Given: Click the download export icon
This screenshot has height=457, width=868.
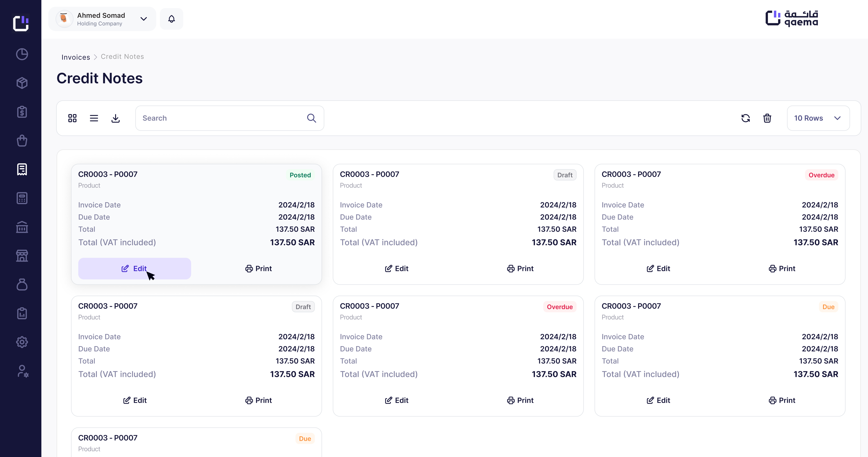Looking at the screenshot, I should [x=116, y=118].
